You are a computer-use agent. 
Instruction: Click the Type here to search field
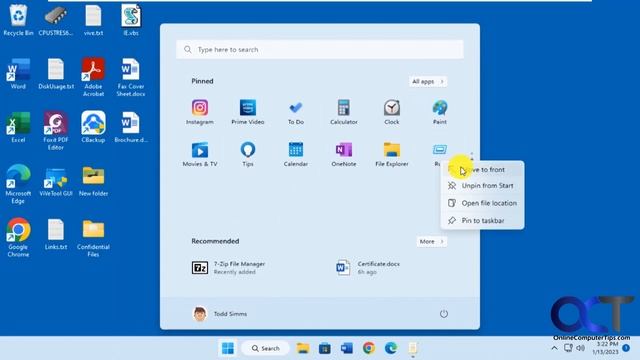coord(320,49)
